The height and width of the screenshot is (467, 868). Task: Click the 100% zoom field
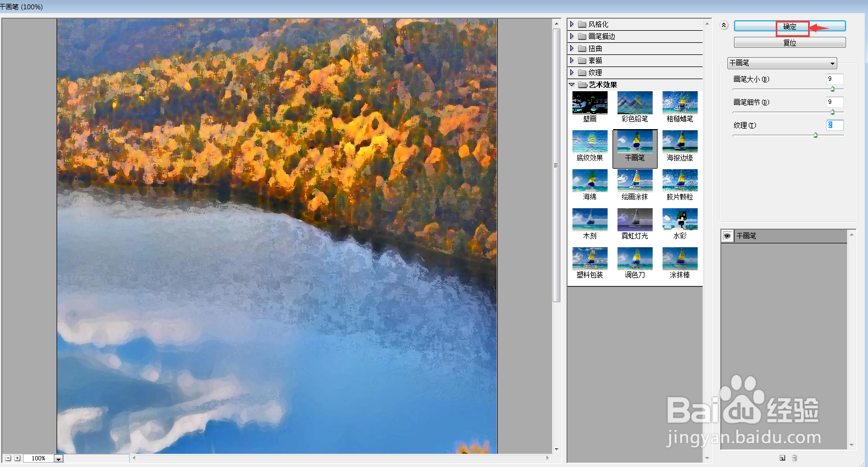coord(38,458)
